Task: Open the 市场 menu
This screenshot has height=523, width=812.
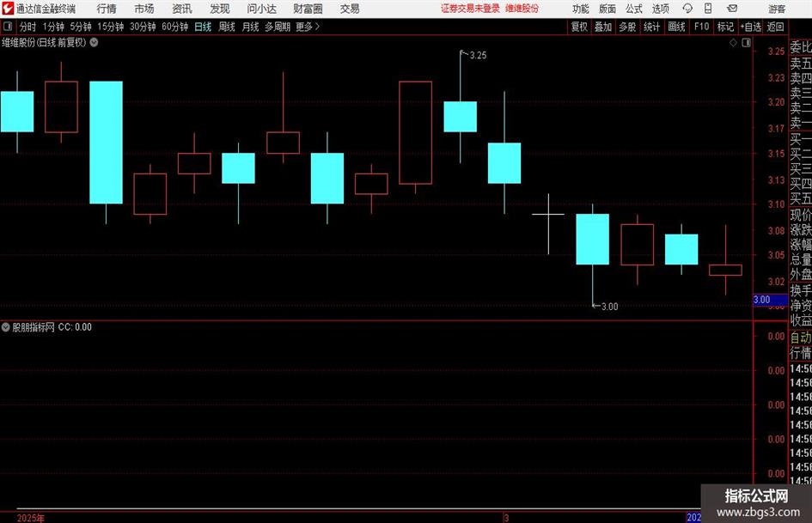Action: (144, 9)
